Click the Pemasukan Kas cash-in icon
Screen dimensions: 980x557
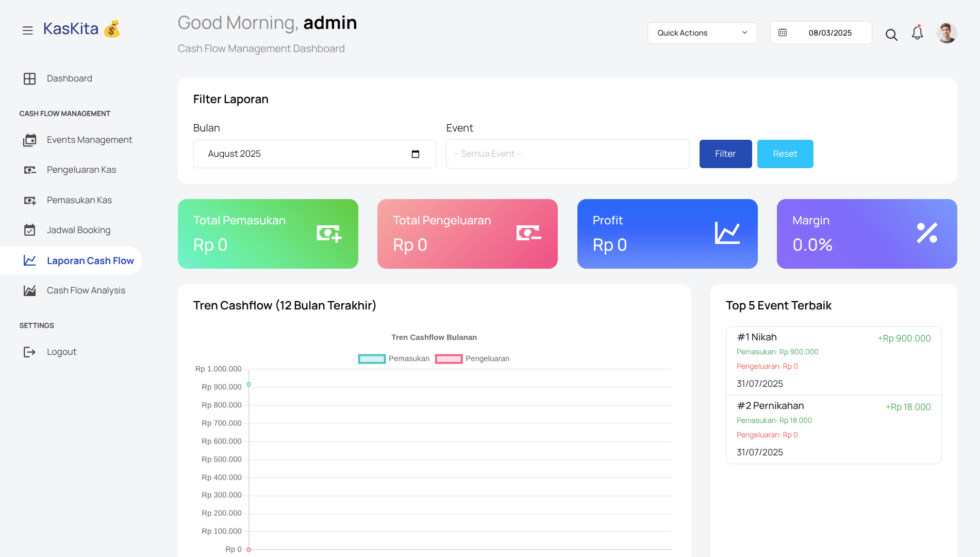[29, 200]
